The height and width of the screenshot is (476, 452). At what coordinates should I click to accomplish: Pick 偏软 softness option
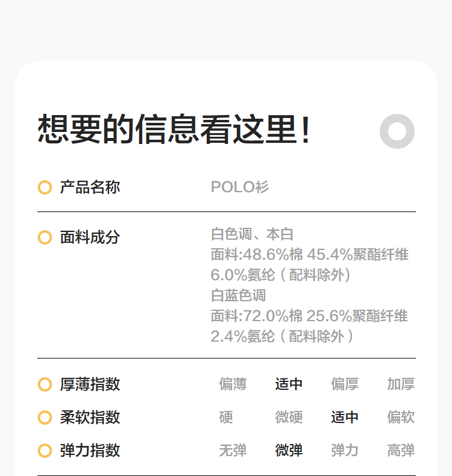click(x=401, y=418)
